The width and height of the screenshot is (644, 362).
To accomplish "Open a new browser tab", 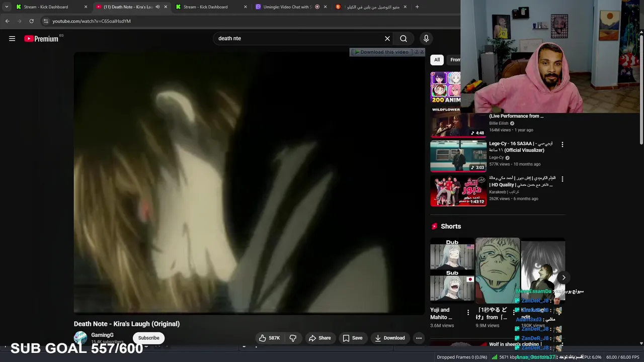I will (x=417, y=7).
